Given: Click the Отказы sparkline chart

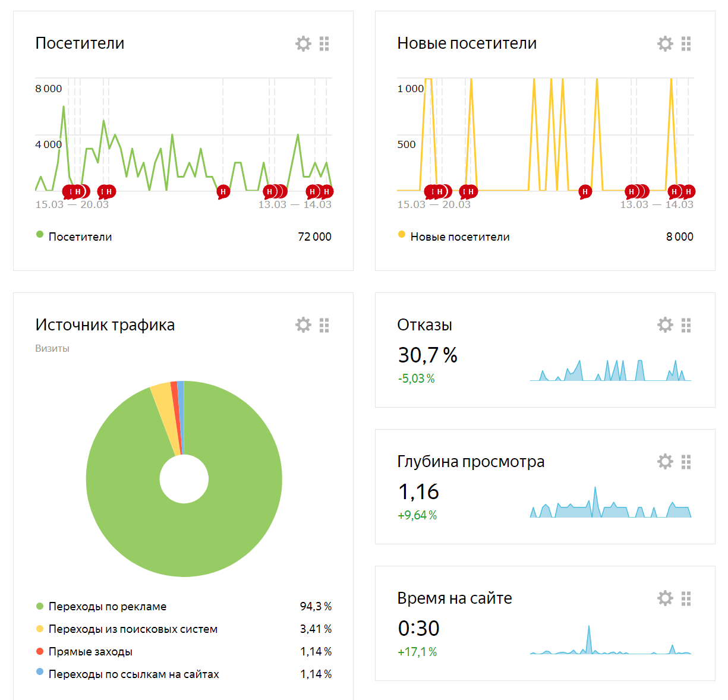Looking at the screenshot, I should (610, 370).
